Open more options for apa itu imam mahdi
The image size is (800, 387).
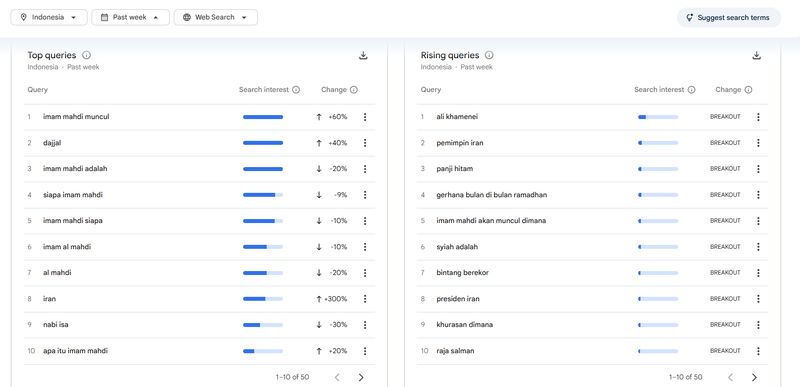point(365,351)
